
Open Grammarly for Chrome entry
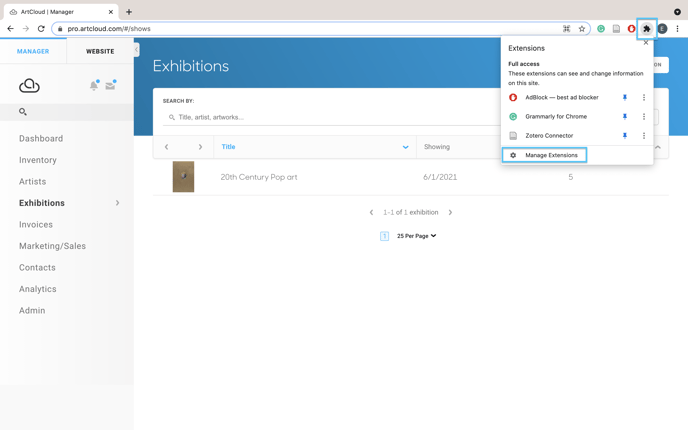click(x=556, y=117)
